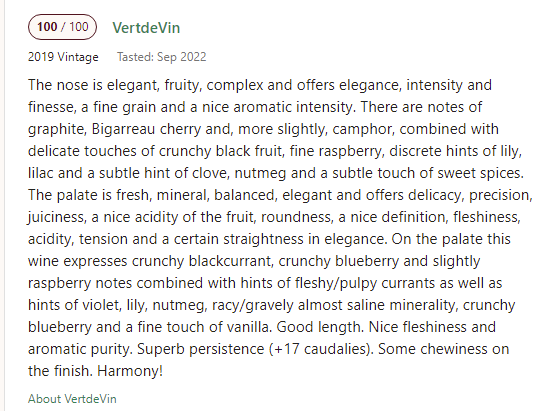Image resolution: width=543 pixels, height=411 pixels.
Task: Click the 100 / 100 score badge
Action: tap(62, 27)
